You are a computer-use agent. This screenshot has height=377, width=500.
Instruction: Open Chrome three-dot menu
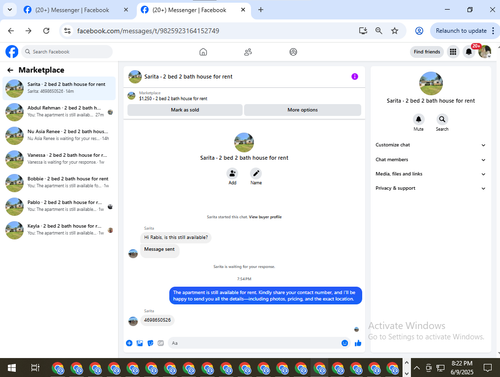point(493,31)
